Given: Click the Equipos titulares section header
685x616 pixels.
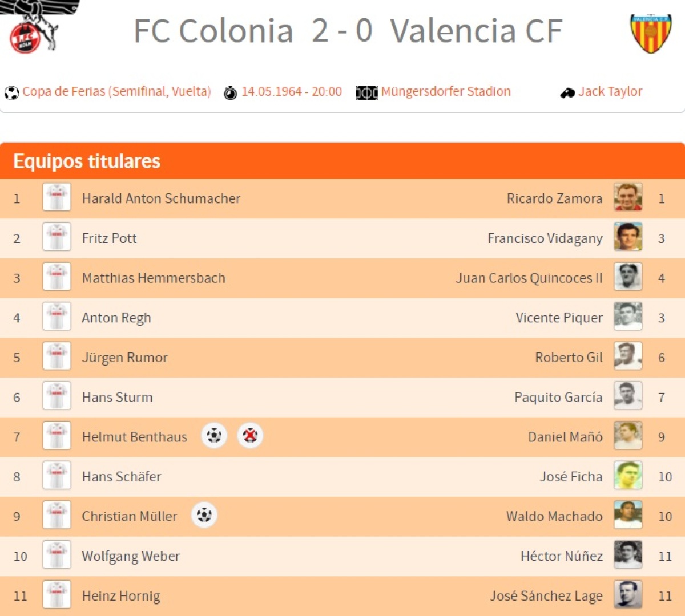Looking at the screenshot, I should 87,161.
